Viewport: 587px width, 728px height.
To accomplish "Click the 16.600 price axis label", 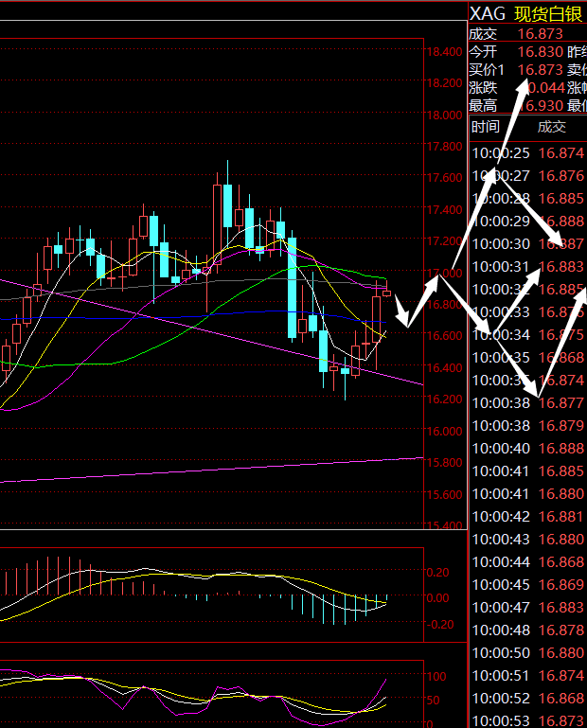I will pos(444,336).
